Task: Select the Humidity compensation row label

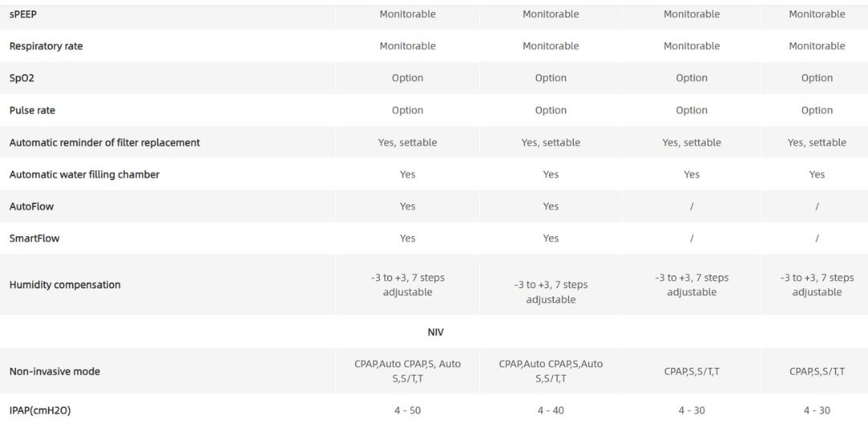Action: (x=65, y=285)
